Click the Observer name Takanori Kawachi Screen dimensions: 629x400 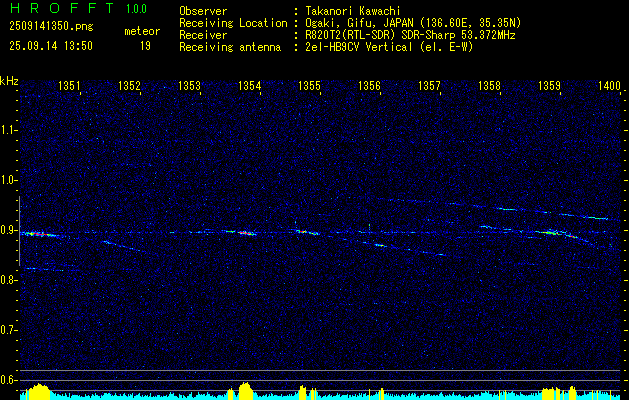(x=353, y=11)
